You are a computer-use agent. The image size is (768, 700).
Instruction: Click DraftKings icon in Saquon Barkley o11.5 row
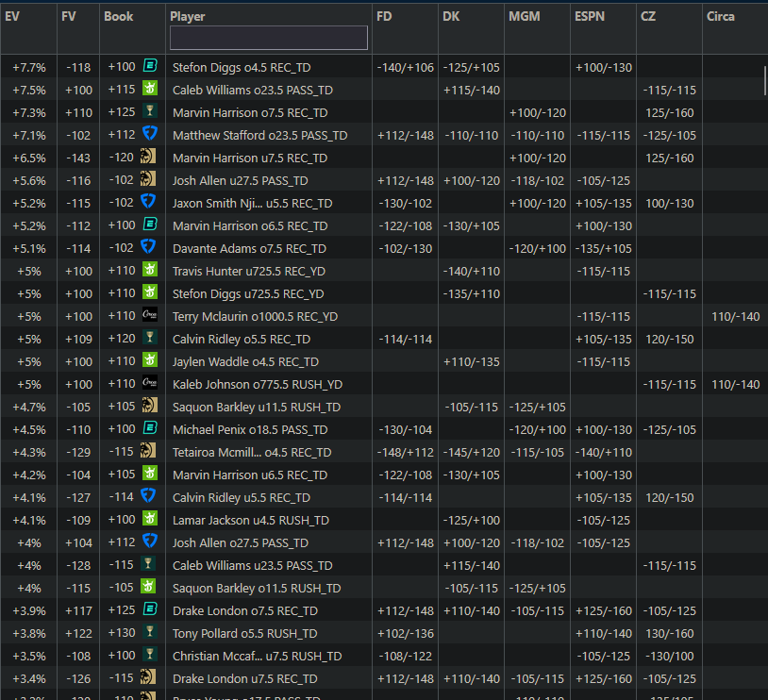click(x=148, y=587)
